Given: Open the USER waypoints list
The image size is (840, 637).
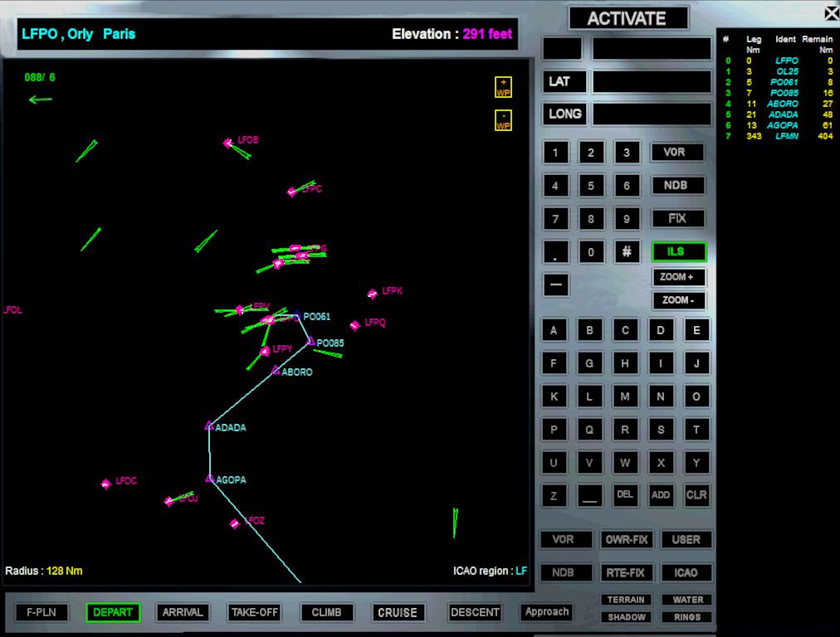Looking at the screenshot, I should (686, 539).
